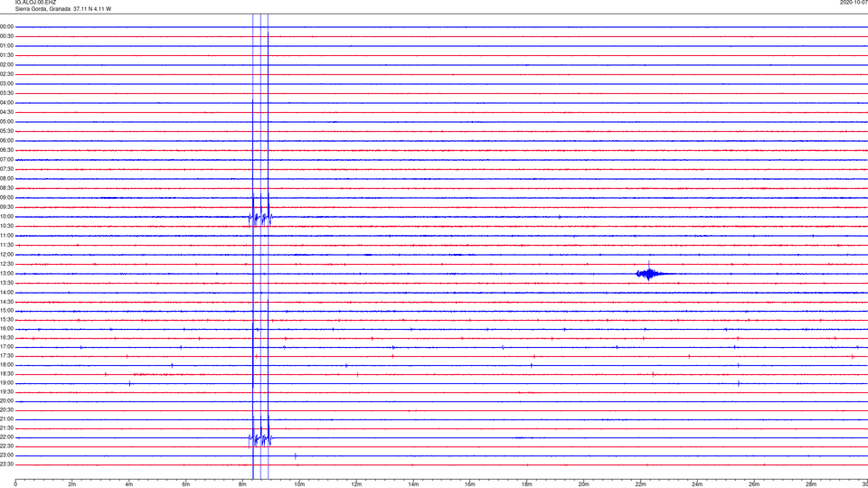Select the 4m axis tick label

click(x=128, y=484)
